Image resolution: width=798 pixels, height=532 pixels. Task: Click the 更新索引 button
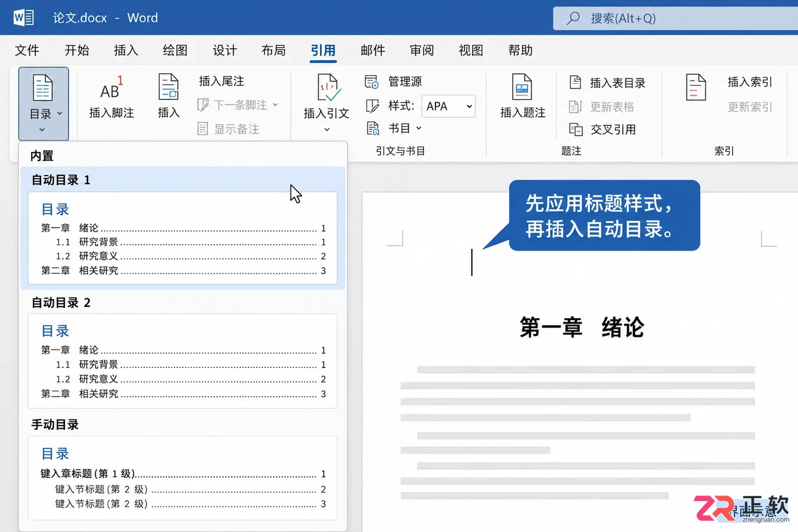750,107
